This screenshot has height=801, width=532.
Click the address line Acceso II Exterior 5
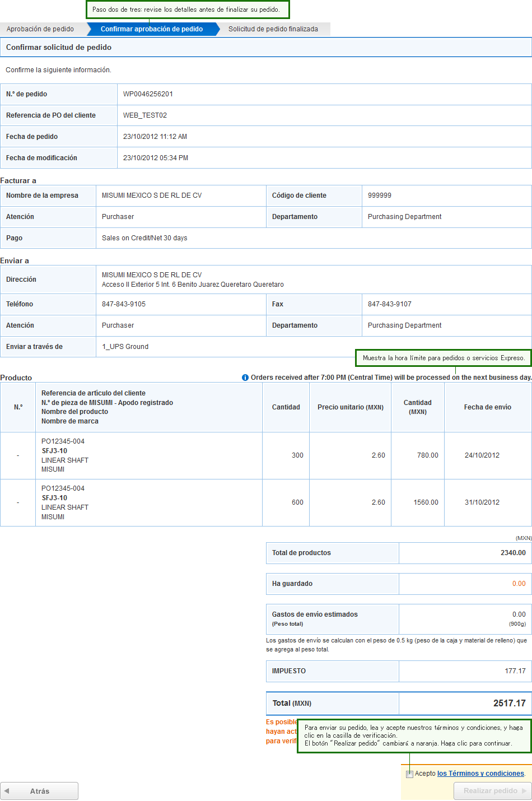point(193,285)
